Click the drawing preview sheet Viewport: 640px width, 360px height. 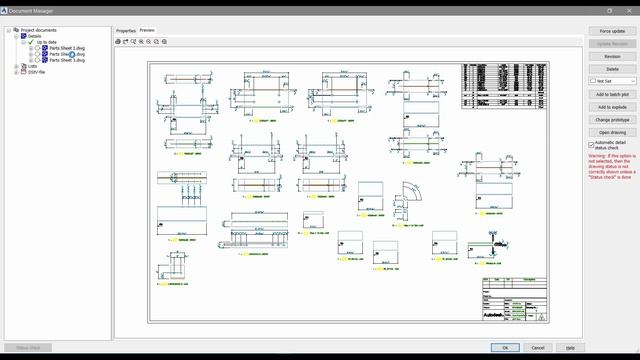point(348,192)
